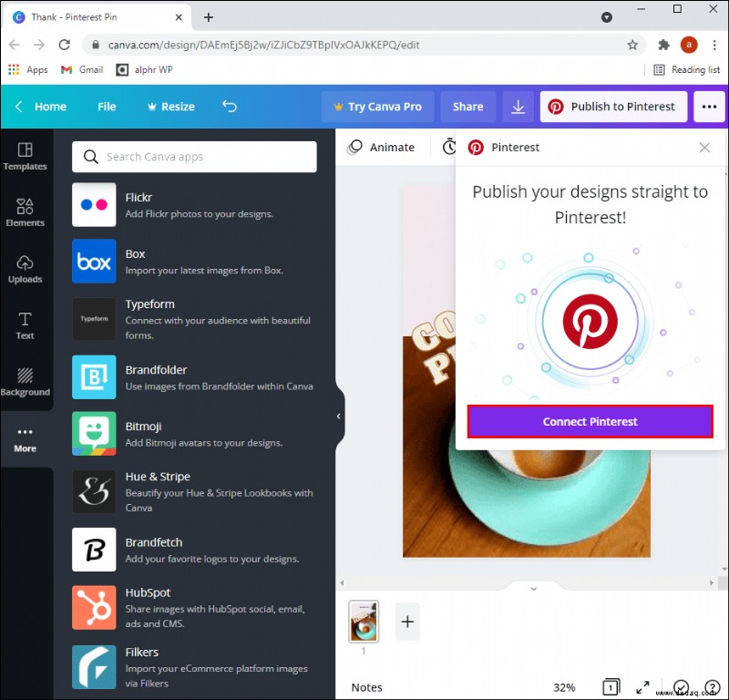Viewport: 729px width, 700px height.
Task: Open the Reading list
Action: (x=687, y=70)
